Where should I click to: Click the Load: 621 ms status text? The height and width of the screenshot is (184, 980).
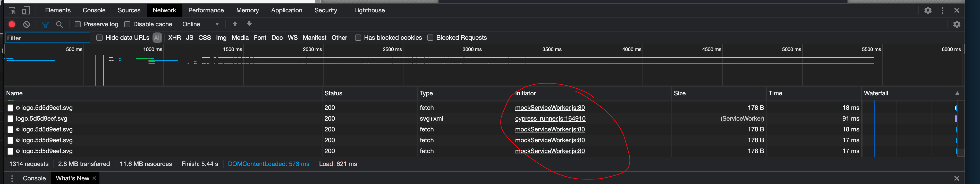(x=338, y=164)
